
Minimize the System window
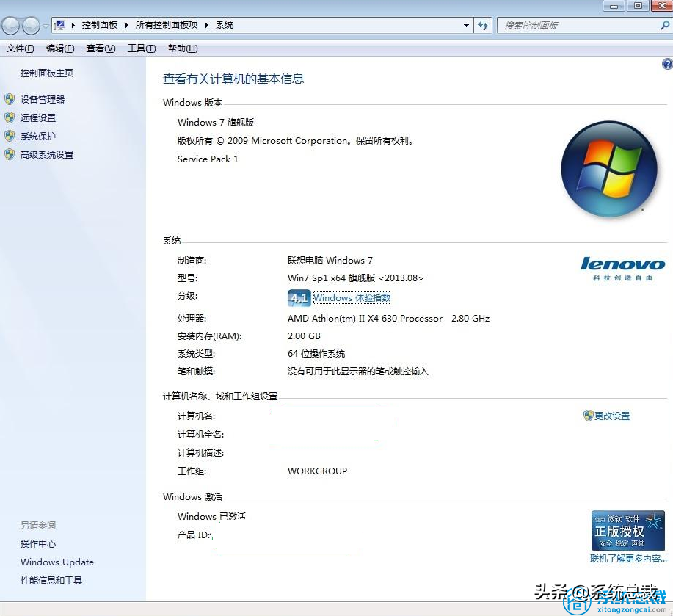click(614, 6)
